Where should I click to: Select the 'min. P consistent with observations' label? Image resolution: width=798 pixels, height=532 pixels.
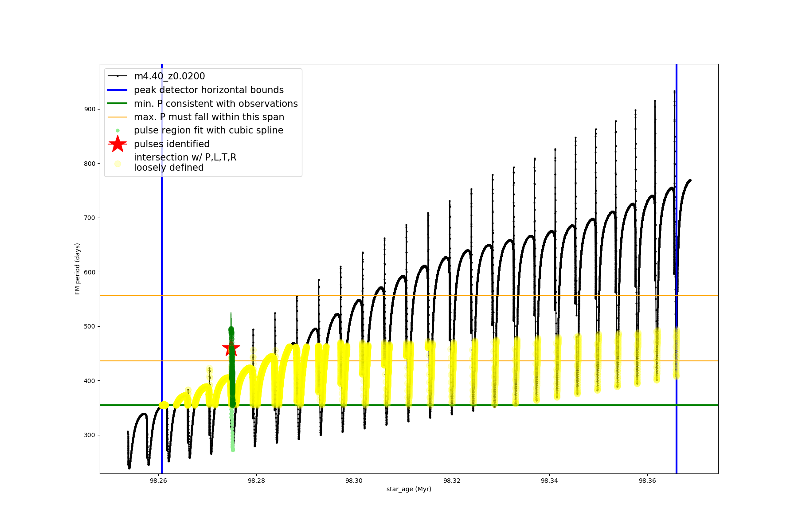coord(216,104)
